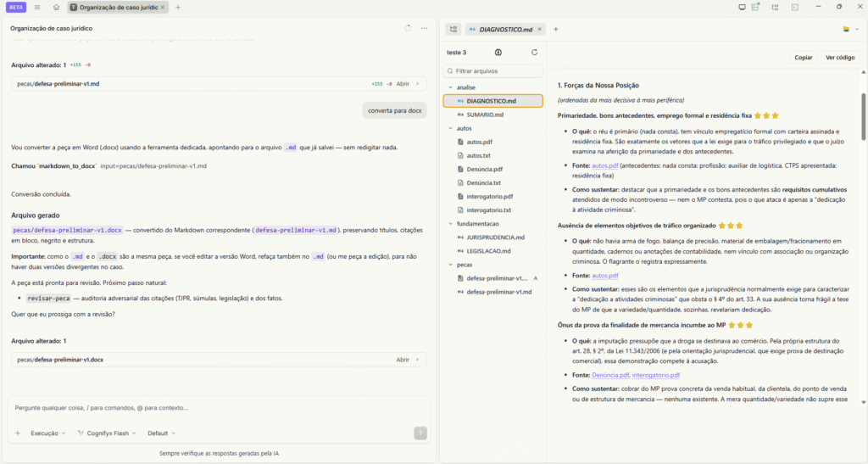Focus the chat prompt input field
Screen dimensions: 868x464
[x=220, y=408]
